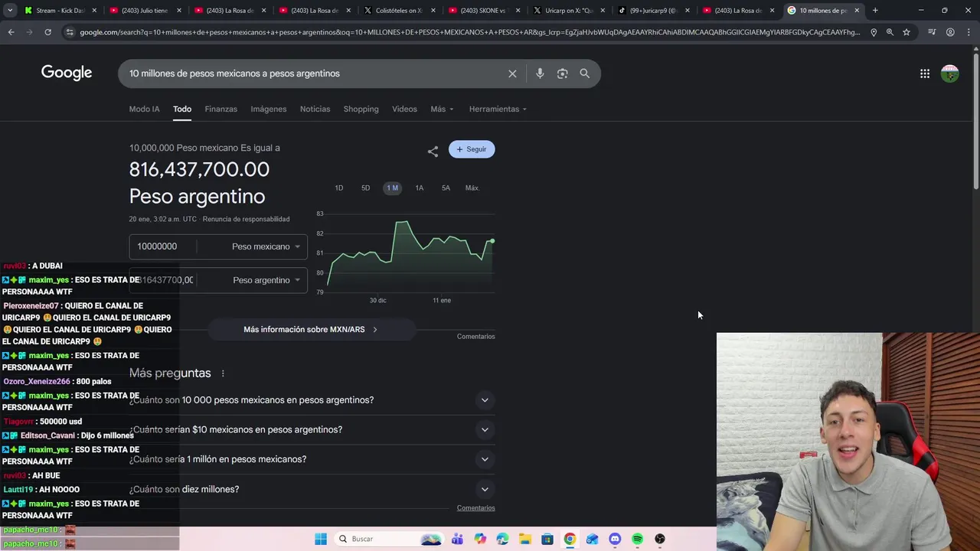Expand the Más search filters dropdown

coord(442,109)
